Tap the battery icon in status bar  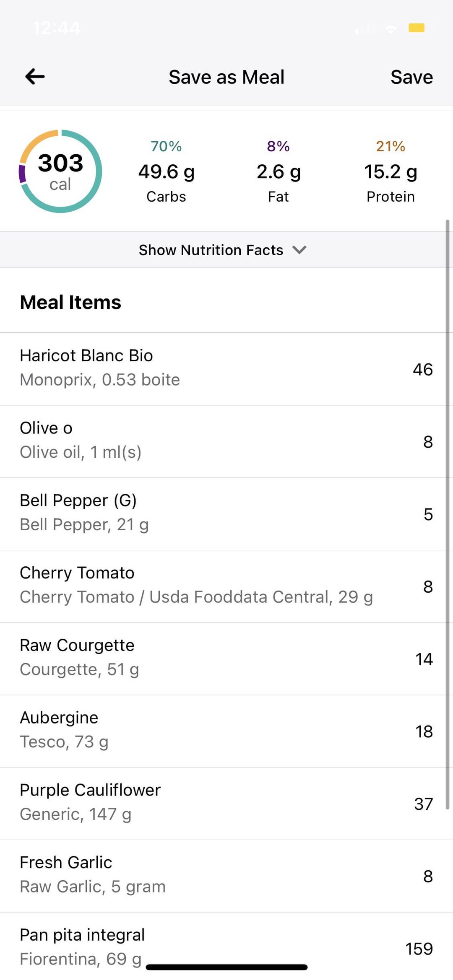click(x=417, y=28)
